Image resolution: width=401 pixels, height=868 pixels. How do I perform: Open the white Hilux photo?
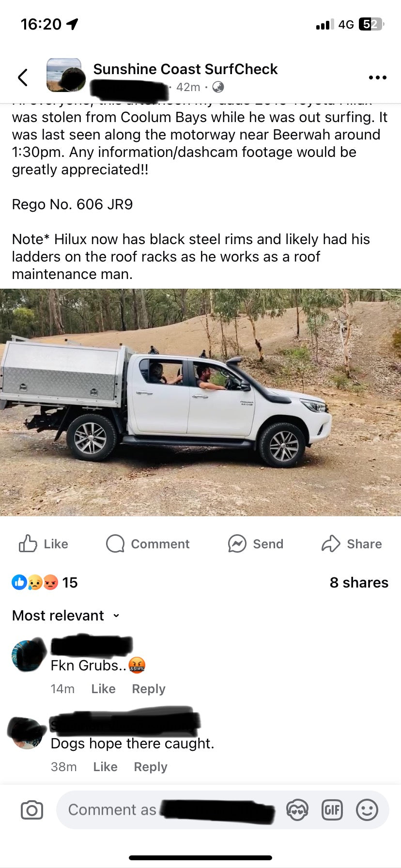point(200,403)
